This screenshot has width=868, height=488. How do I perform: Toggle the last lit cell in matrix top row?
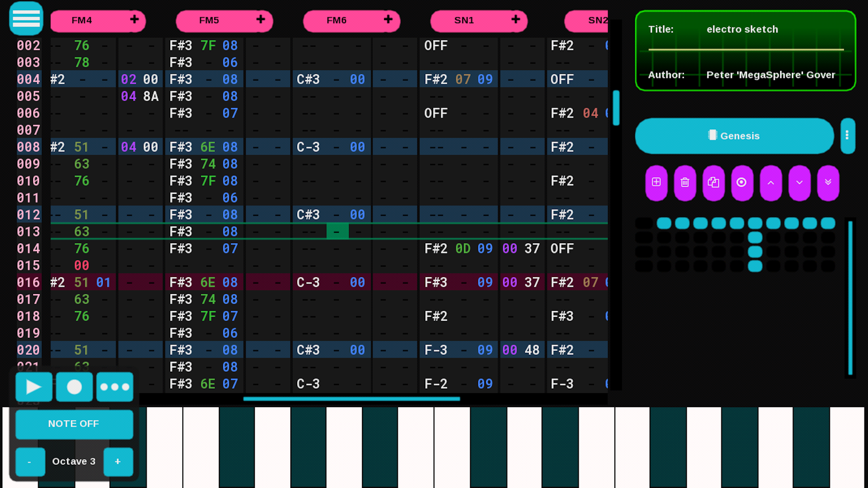click(x=828, y=223)
